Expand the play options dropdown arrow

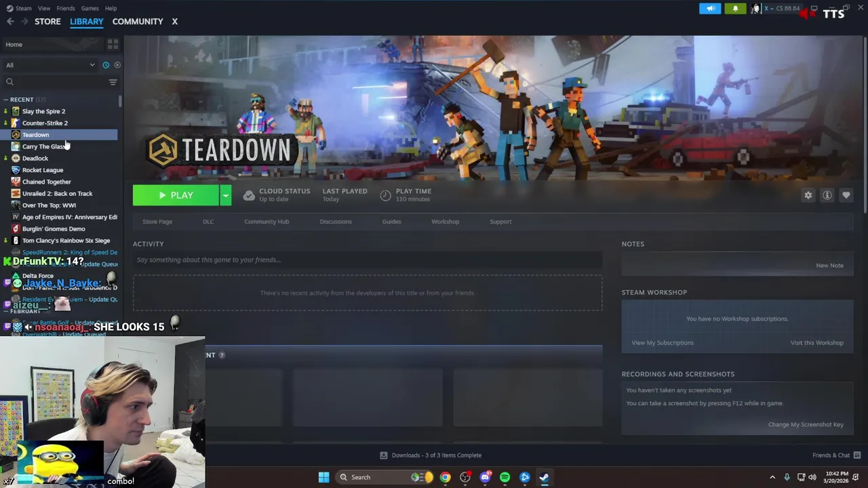tap(226, 195)
